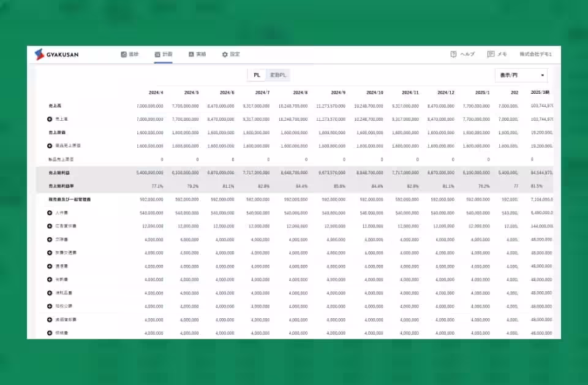Screen dimensions: 588x385
Task: Open the 計画 tab
Action: 163,55
